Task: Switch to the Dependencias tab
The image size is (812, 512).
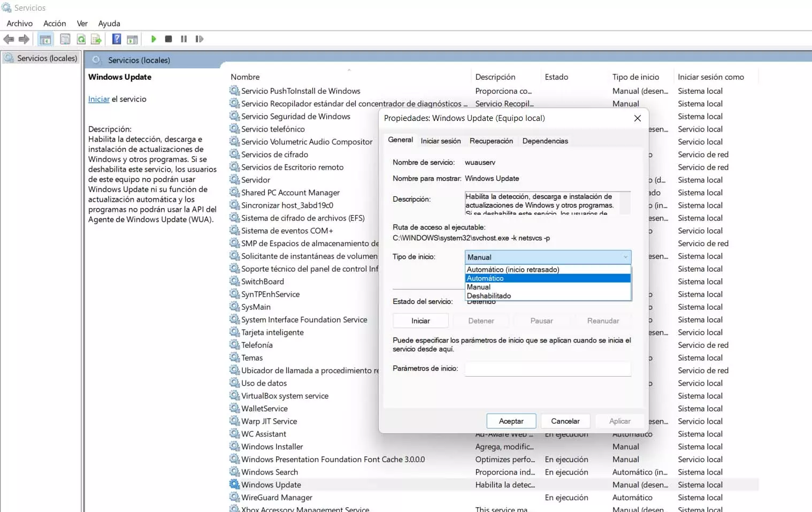Action: point(545,141)
